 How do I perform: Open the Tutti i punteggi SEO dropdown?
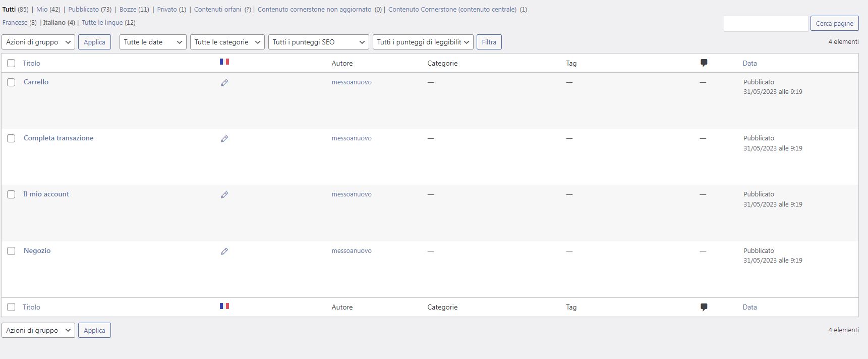pyautogui.click(x=319, y=42)
